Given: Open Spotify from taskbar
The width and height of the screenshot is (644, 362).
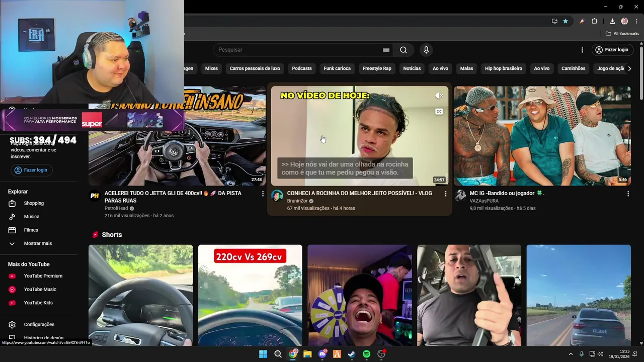Looking at the screenshot, I should (x=366, y=354).
